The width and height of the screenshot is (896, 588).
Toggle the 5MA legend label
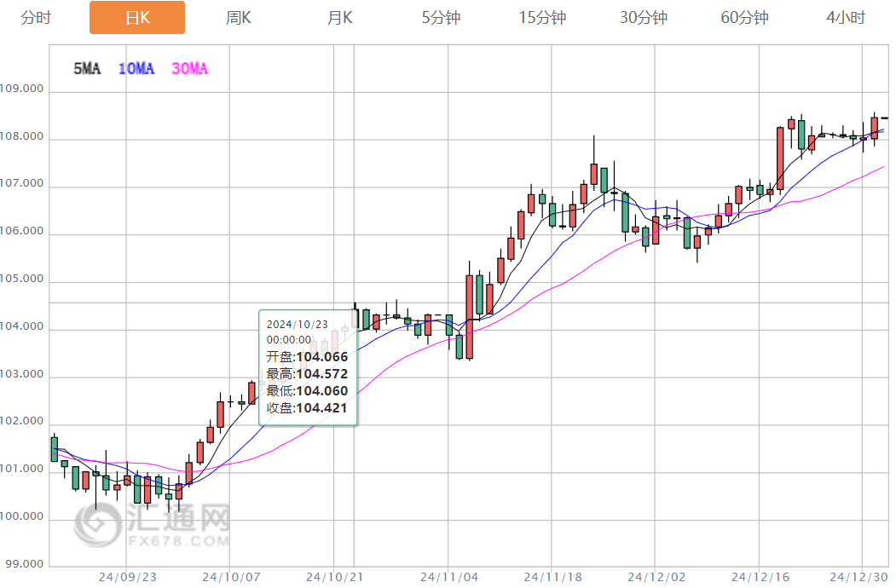tap(87, 69)
